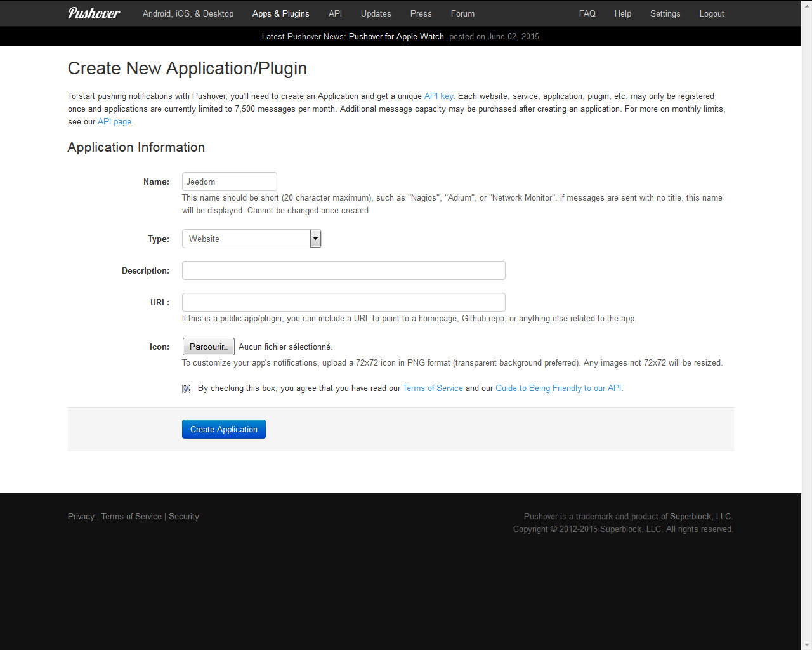Toggle the terms agreement checkbox
The width and height of the screenshot is (812, 650).
[186, 388]
